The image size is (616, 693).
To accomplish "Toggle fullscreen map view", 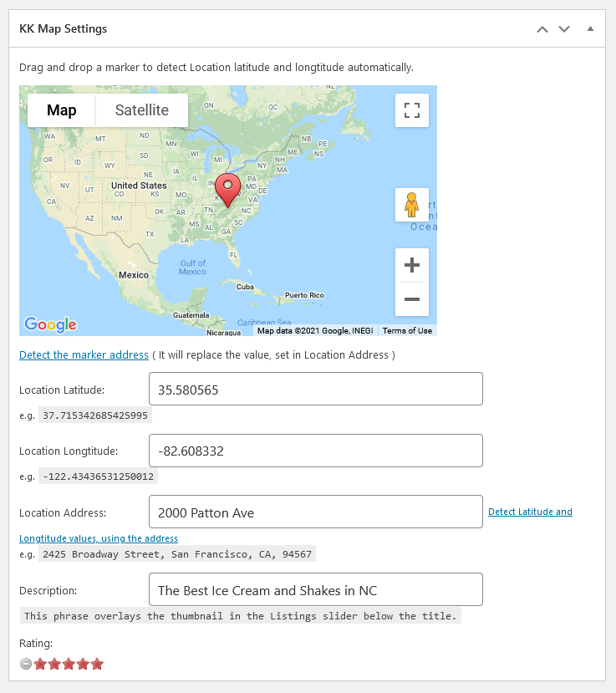I will coord(411,110).
